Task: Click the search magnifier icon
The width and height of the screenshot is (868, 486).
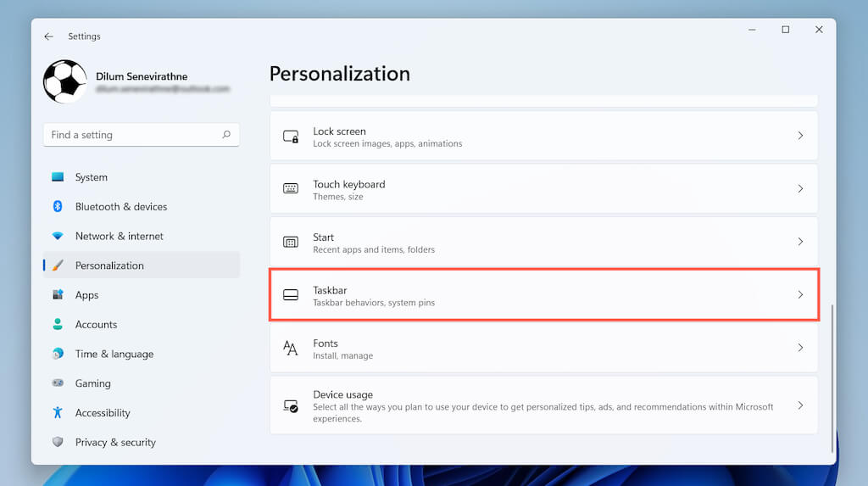Action: coord(226,135)
